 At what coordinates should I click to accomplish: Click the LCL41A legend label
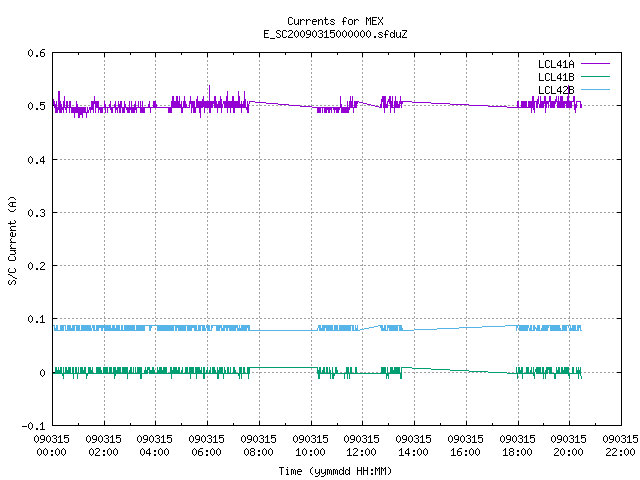pos(556,64)
